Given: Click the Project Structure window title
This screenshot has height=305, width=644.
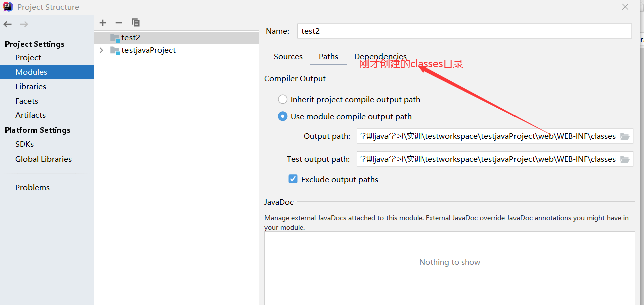Looking at the screenshot, I should pos(48,7).
